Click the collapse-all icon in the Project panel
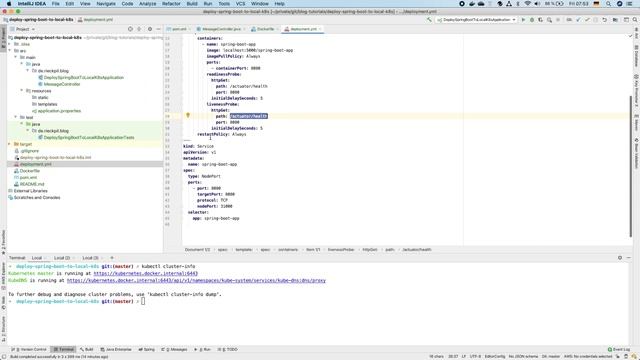The height and width of the screenshot is (360, 640). (139, 29)
